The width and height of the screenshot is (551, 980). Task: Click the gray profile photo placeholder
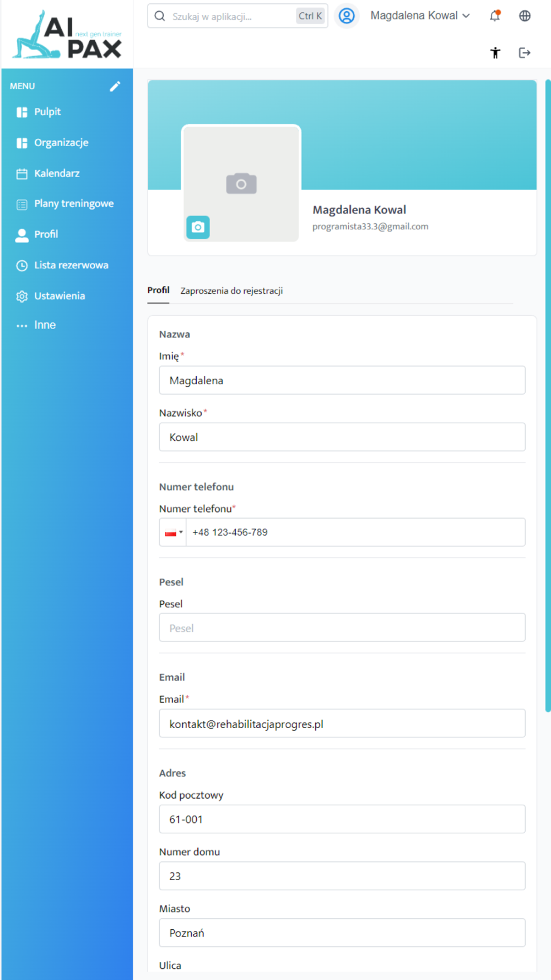tap(241, 183)
